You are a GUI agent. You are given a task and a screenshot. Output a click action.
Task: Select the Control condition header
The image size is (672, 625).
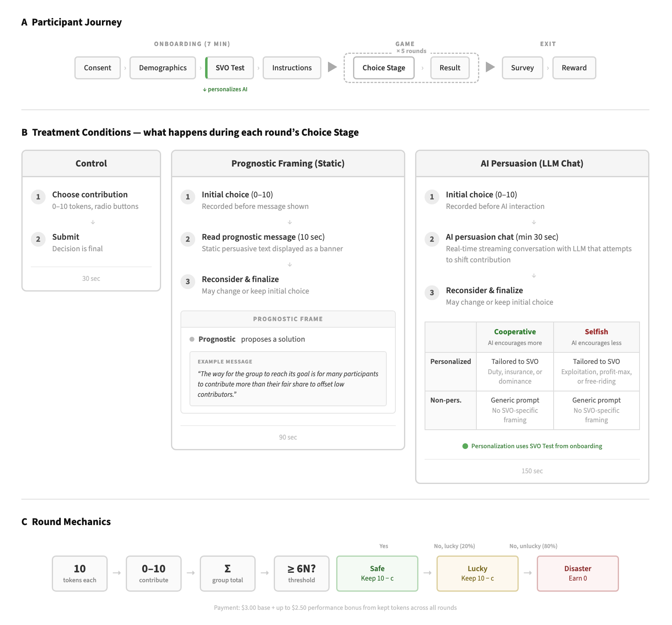tap(91, 163)
